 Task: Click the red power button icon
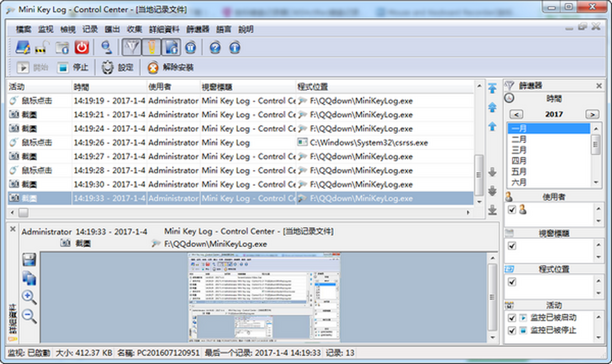pos(82,48)
